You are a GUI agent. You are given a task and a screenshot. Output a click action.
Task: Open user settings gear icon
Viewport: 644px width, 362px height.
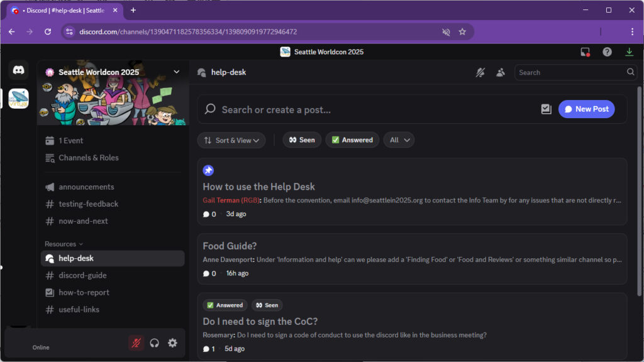pos(172,343)
